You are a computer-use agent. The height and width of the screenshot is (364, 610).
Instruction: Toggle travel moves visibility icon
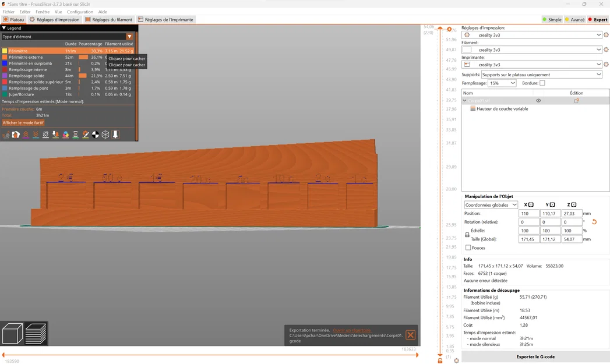6,135
